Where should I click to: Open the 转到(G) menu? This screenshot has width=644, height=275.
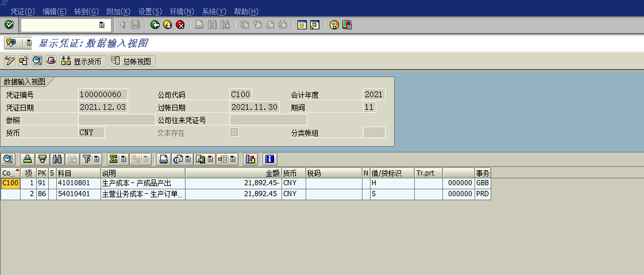point(87,12)
